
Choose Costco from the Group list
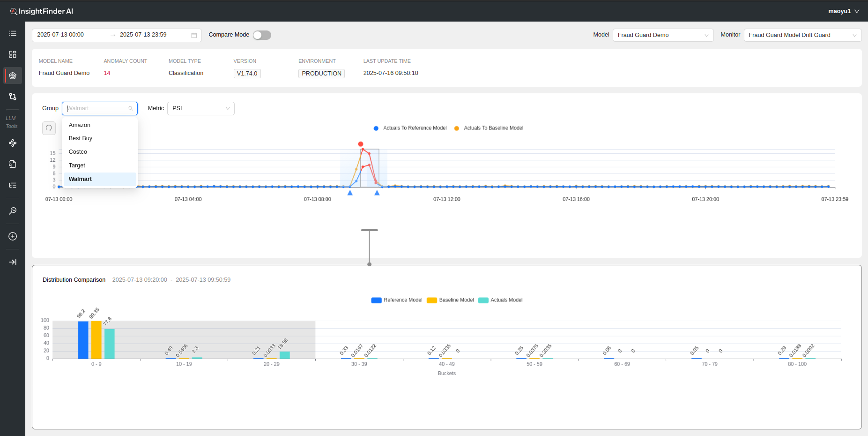click(78, 152)
